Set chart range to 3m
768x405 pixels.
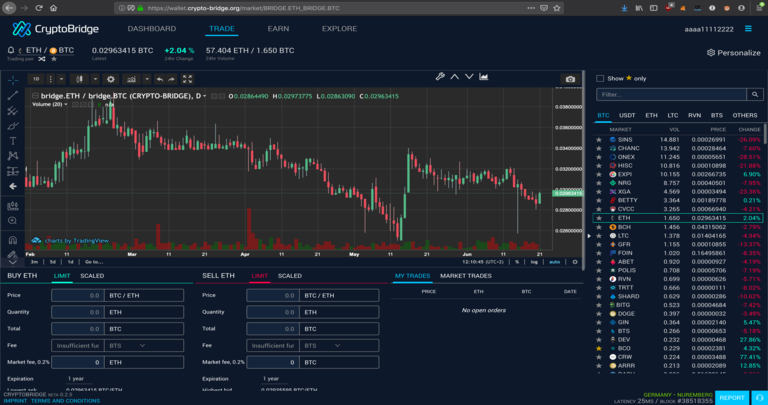[34, 262]
